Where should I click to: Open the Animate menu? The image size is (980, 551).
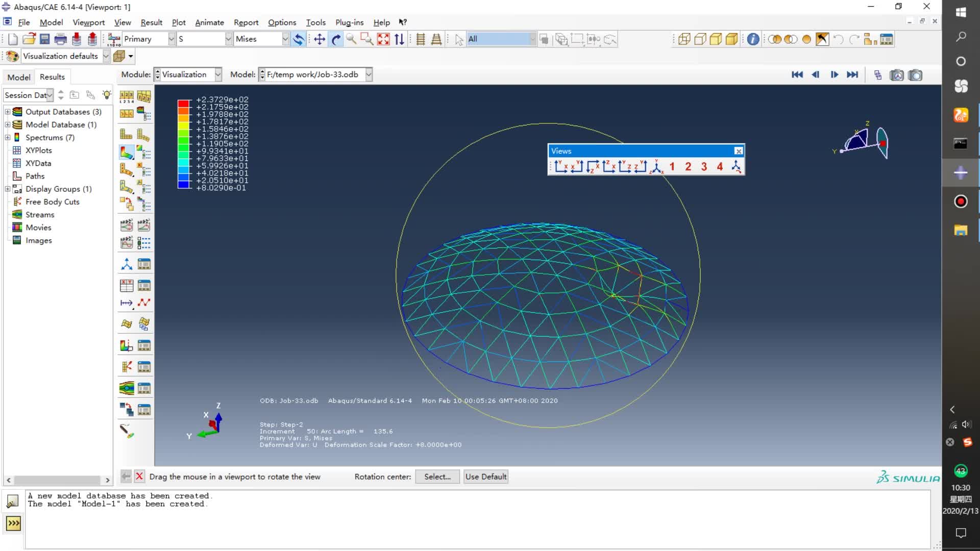[x=209, y=22]
